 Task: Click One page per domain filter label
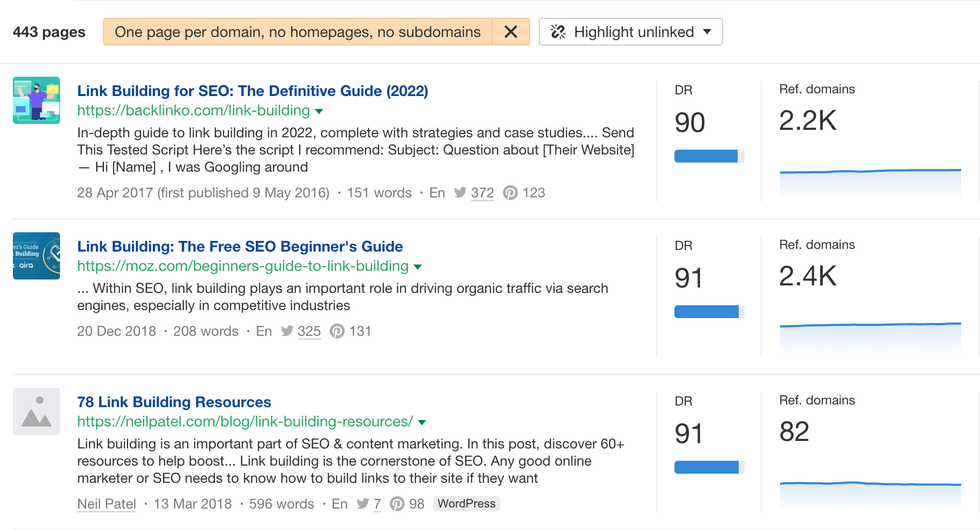coord(298,32)
